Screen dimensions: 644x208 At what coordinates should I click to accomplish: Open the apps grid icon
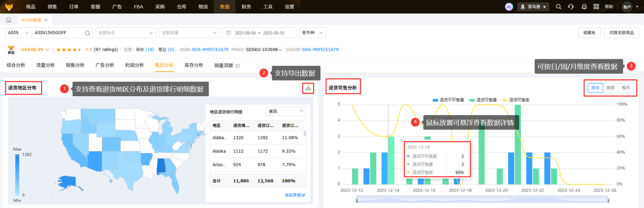point(596,7)
